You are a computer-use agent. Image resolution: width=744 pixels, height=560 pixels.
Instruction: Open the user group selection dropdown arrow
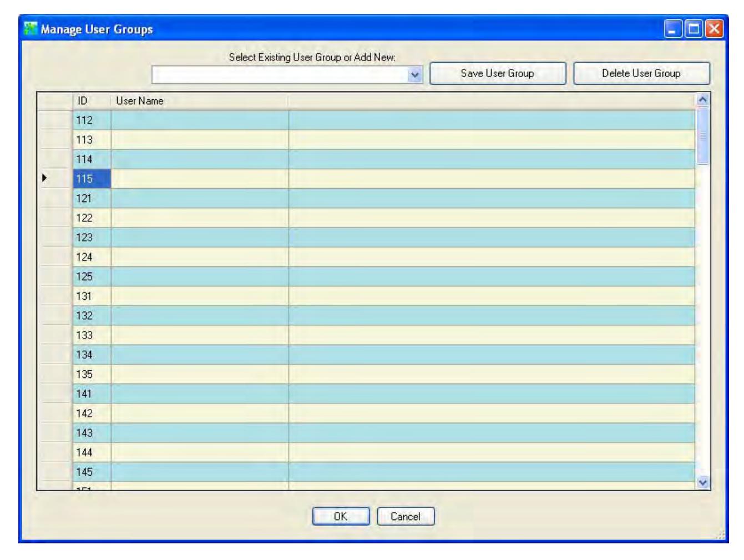[x=415, y=74]
